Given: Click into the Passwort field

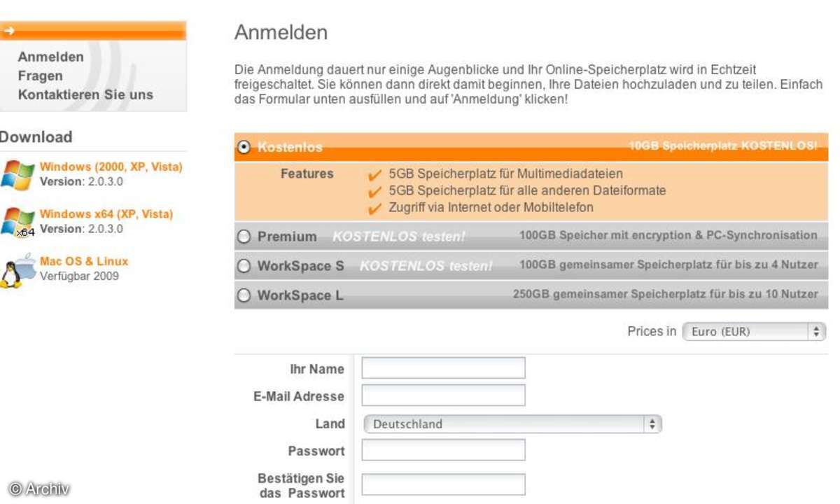Looking at the screenshot, I should [443, 450].
